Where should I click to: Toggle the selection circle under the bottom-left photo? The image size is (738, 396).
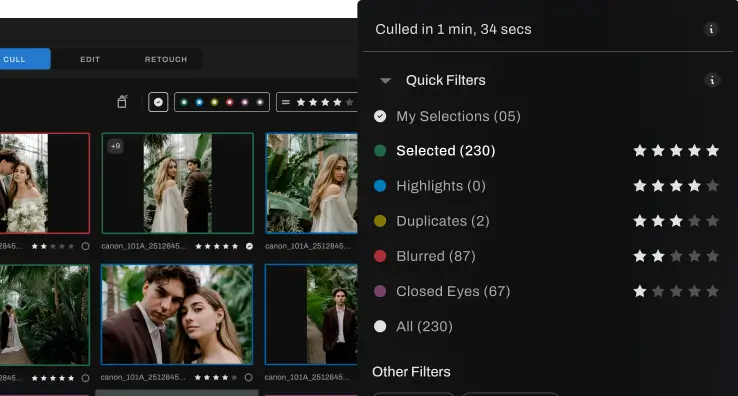click(x=85, y=378)
